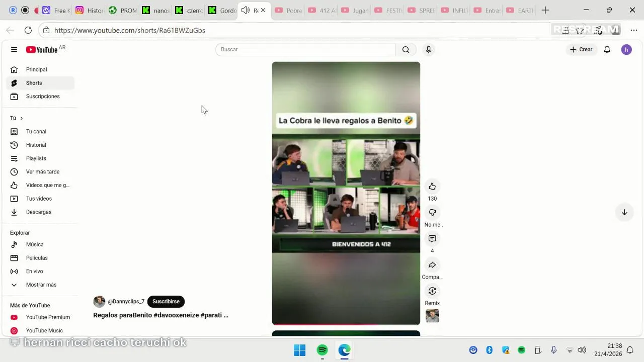Open Música in Explorar
Screen dimensions: 644x362
click(40, 244)
